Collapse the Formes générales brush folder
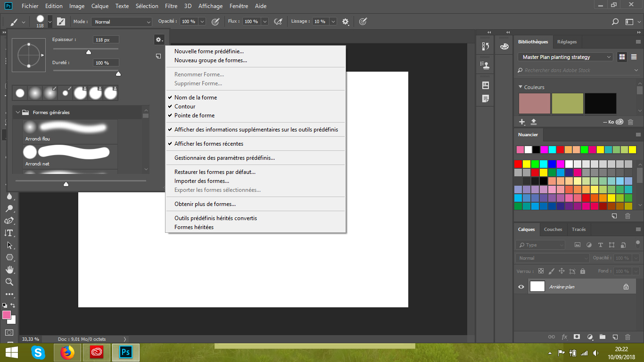This screenshot has height=362, width=644. click(18, 113)
